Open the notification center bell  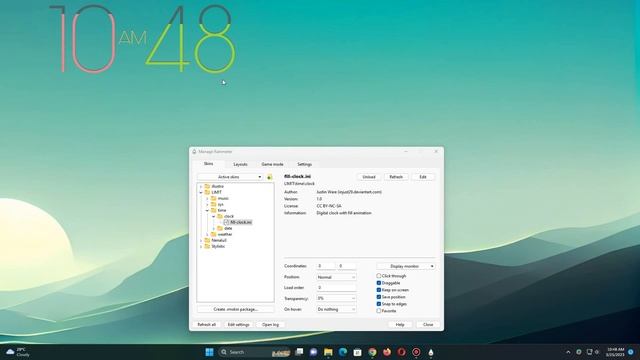click(631, 352)
